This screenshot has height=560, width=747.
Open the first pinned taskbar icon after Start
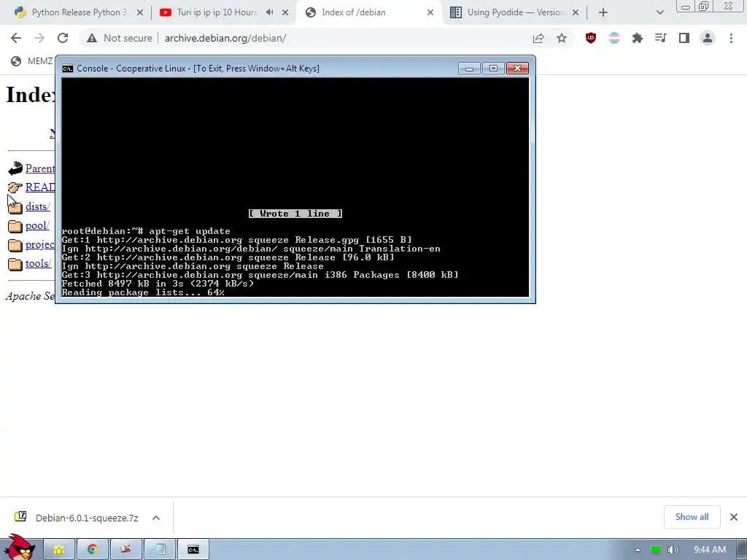click(59, 550)
